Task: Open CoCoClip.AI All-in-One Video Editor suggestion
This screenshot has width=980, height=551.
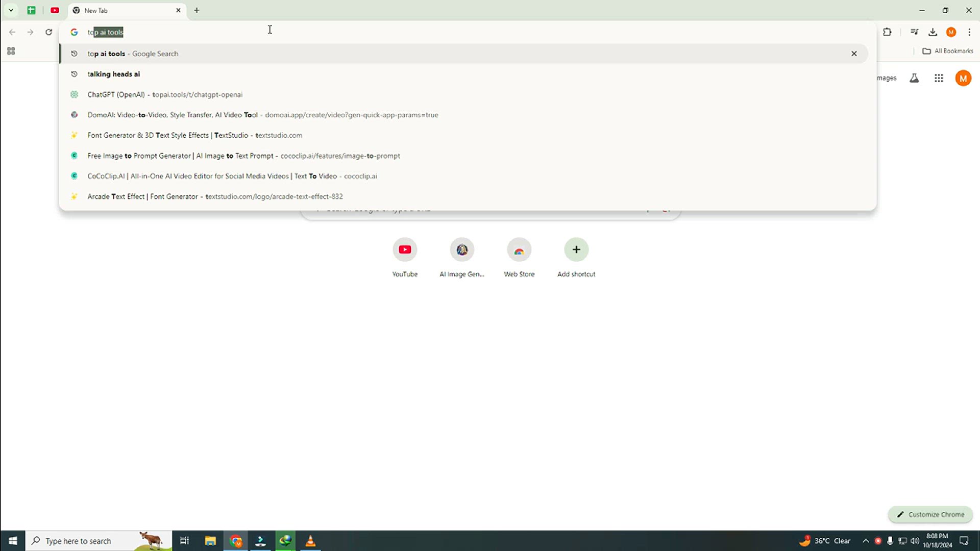Action: (463, 176)
